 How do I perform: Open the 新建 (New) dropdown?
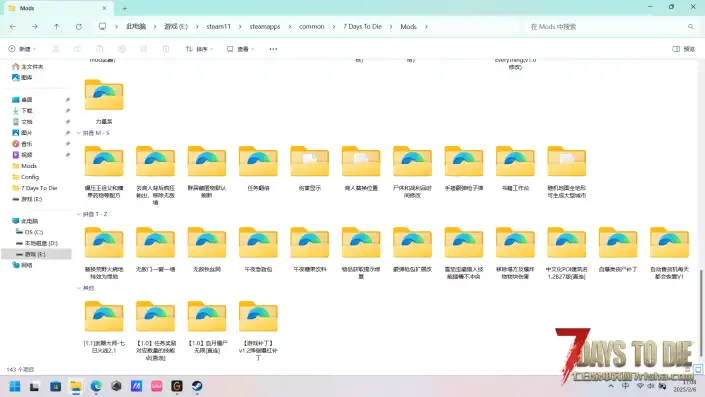point(22,49)
